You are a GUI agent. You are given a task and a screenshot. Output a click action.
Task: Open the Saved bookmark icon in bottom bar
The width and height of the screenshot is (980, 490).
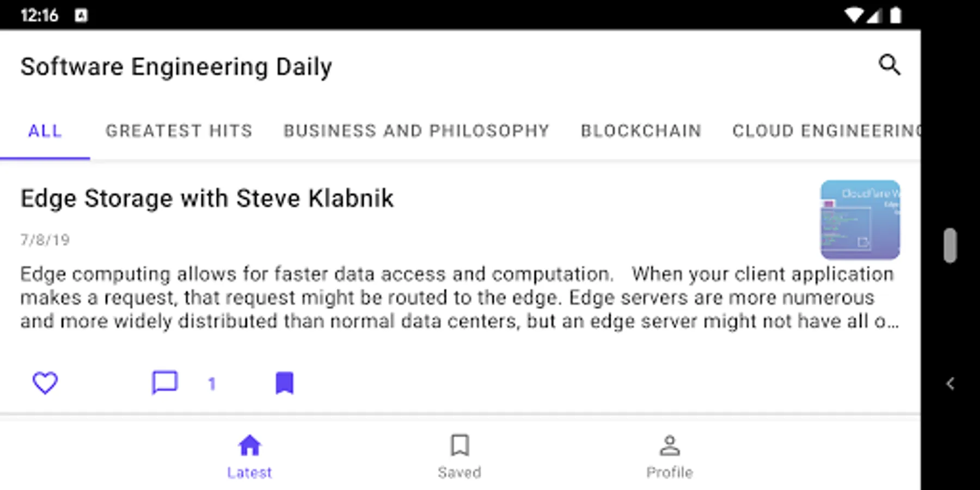coord(460,446)
